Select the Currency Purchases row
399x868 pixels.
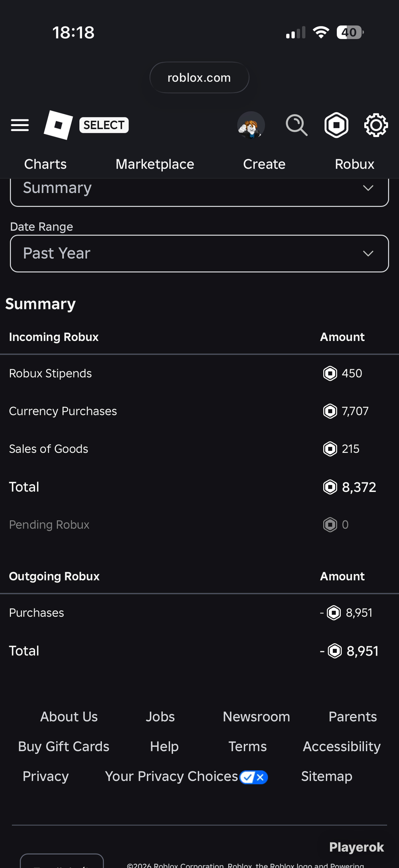pos(199,411)
